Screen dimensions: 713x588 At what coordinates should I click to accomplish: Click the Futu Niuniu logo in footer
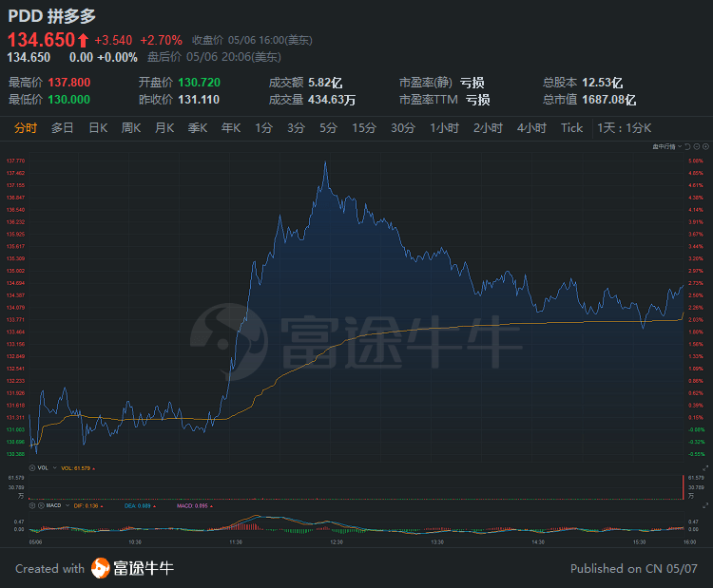tap(132, 568)
